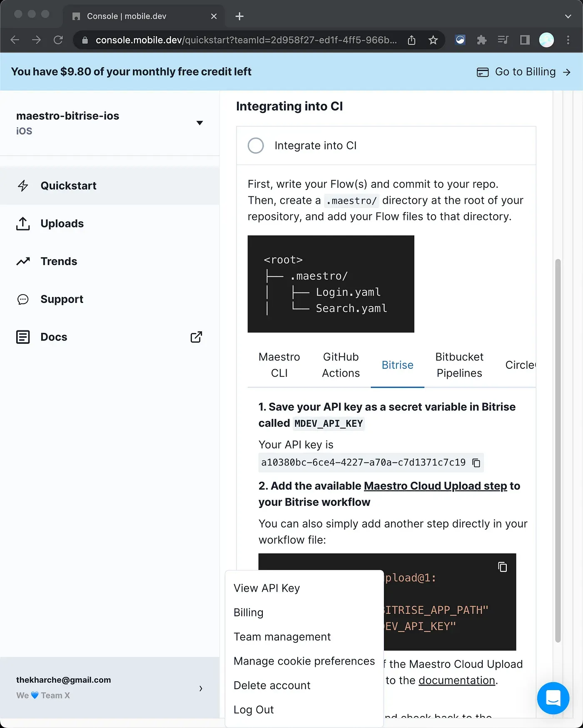This screenshot has height=728, width=583.
Task: Click the share icon in address bar
Action: click(x=411, y=40)
